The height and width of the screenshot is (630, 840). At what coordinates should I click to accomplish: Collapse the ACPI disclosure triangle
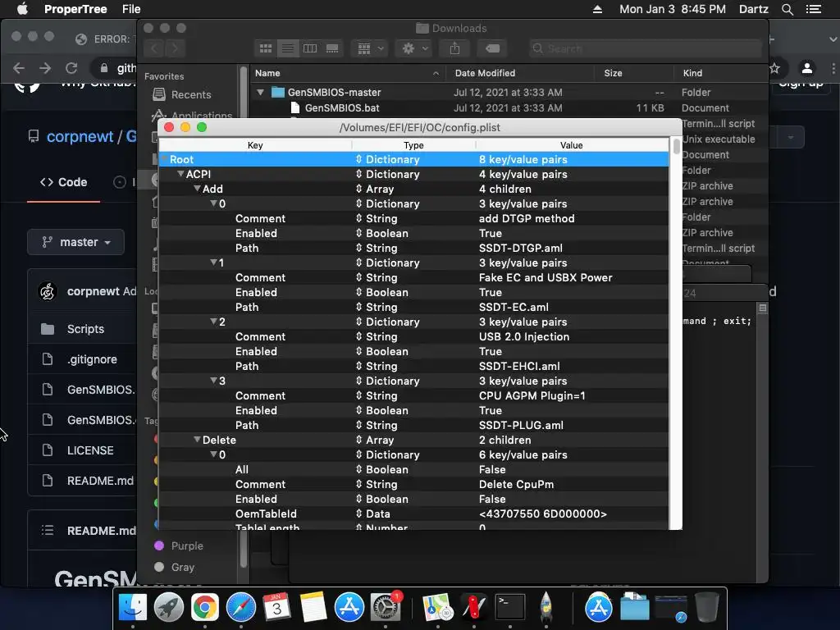pyautogui.click(x=180, y=174)
